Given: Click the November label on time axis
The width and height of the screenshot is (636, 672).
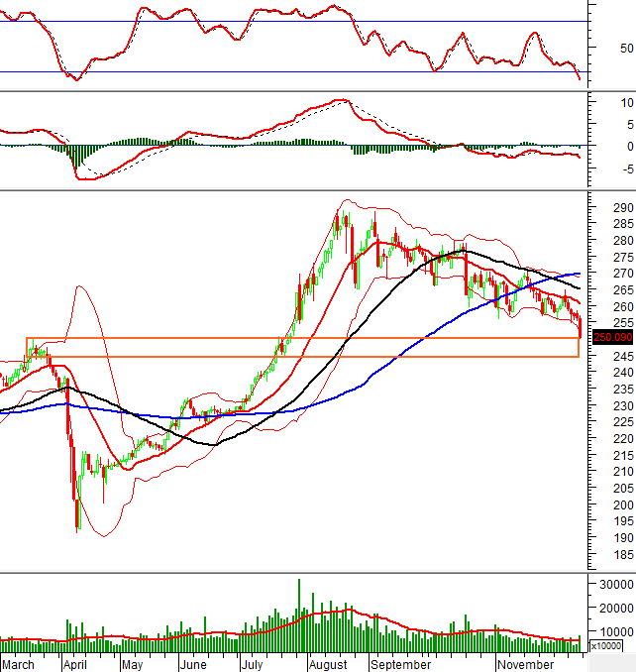Looking at the screenshot, I should [526, 664].
